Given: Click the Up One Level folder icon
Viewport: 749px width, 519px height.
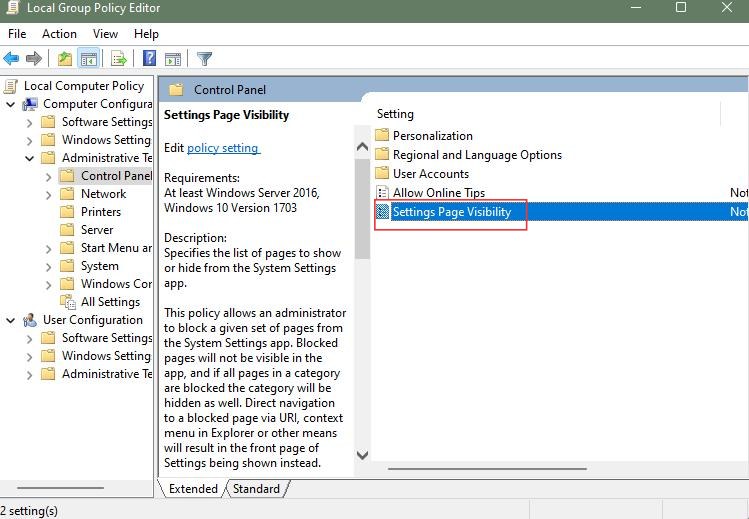Looking at the screenshot, I should (x=64, y=59).
